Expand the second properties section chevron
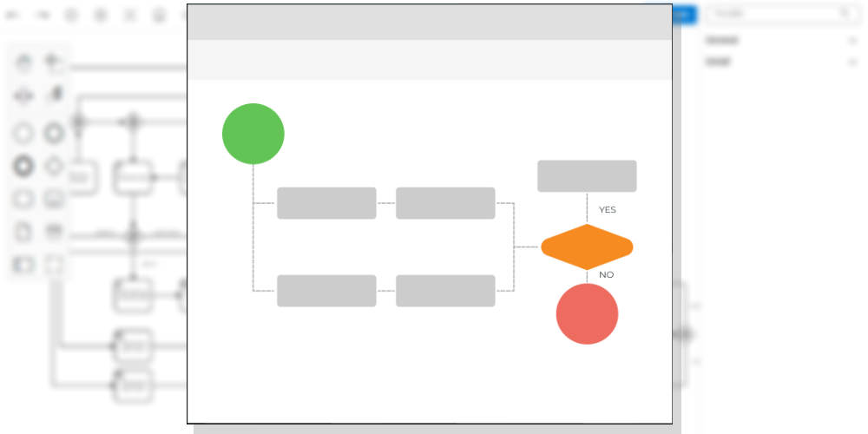Viewport: 868px width, 434px height. (x=852, y=62)
